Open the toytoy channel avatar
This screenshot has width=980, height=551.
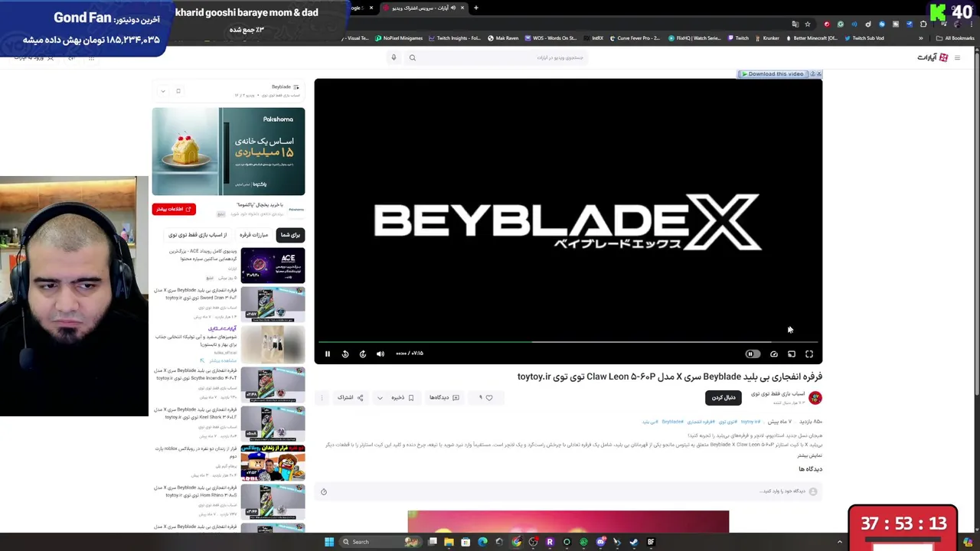point(815,397)
